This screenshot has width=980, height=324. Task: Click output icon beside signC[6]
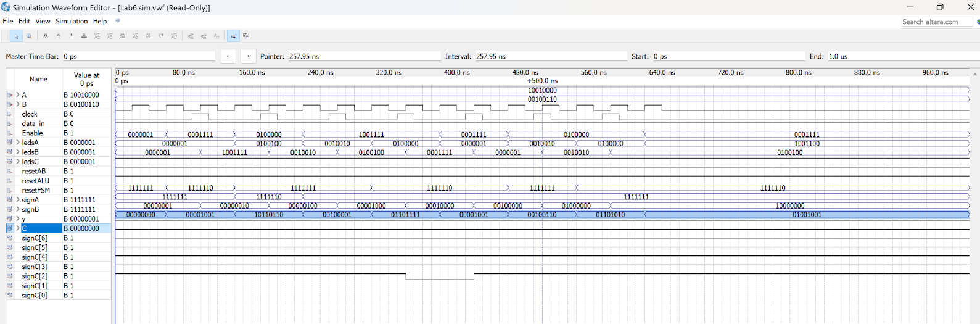pyautogui.click(x=10, y=238)
